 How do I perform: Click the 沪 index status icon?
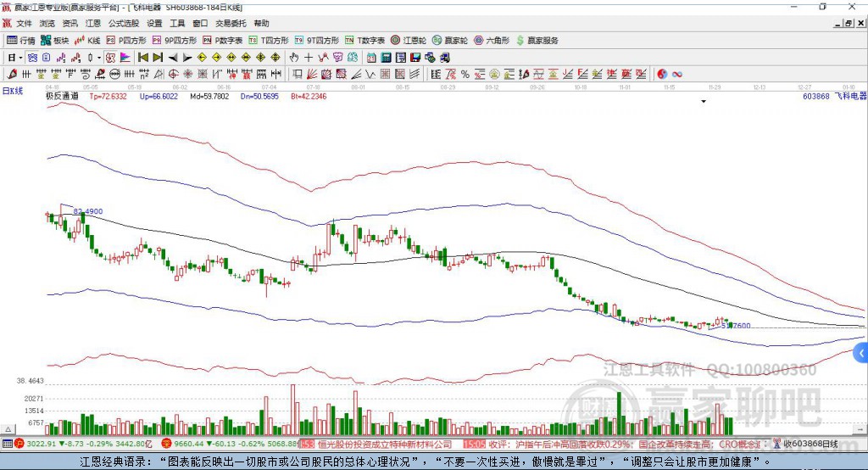[19, 444]
